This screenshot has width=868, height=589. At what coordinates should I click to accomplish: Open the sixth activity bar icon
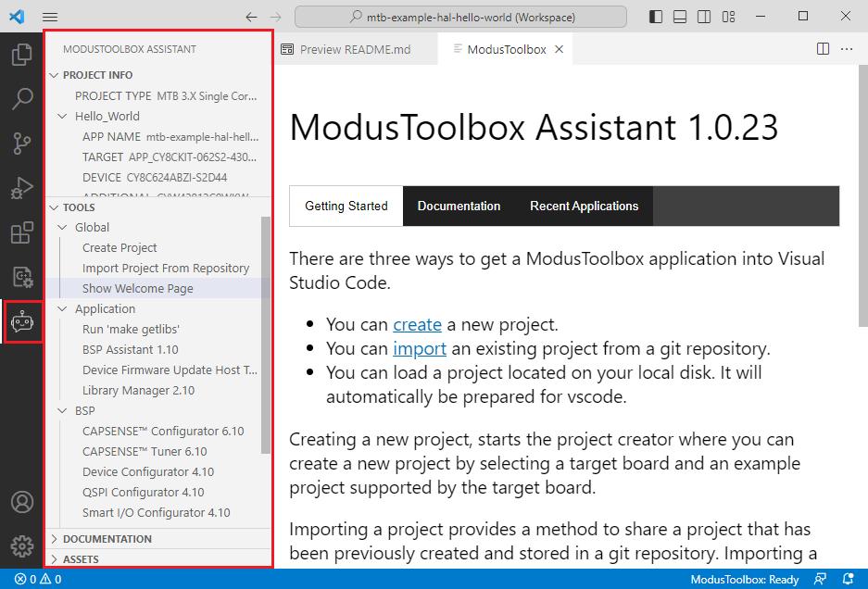pos(21,277)
